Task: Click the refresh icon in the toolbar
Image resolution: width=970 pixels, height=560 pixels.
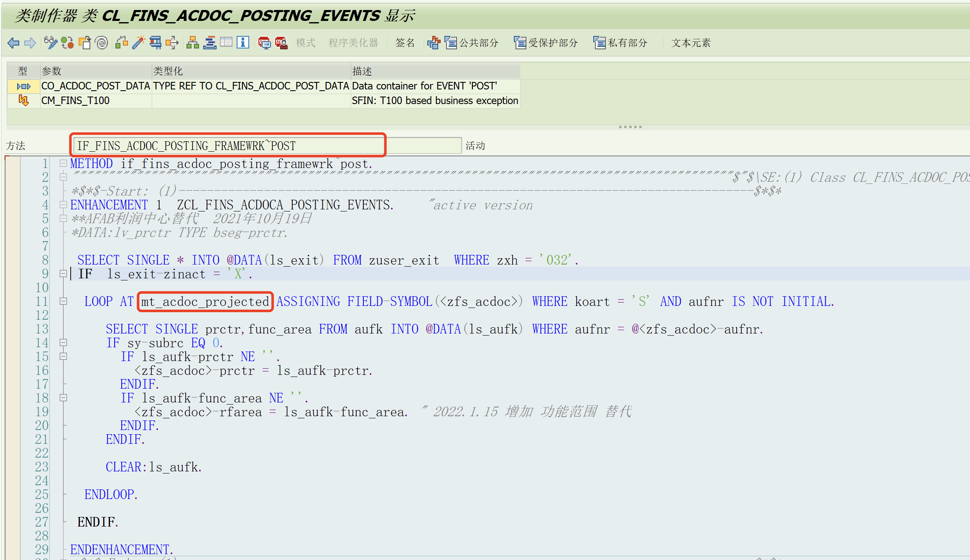Action: [x=67, y=43]
